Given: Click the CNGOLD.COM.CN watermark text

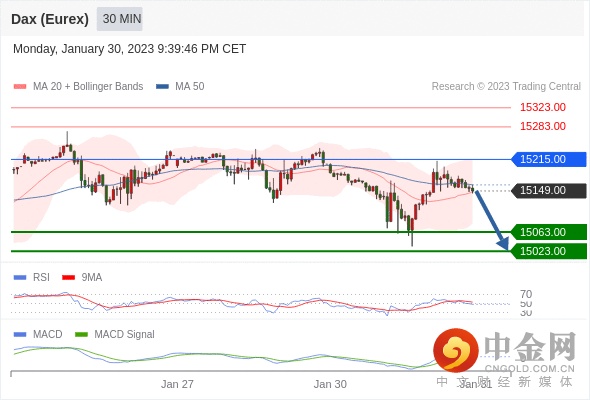Looking at the screenshot, I should click(529, 368).
